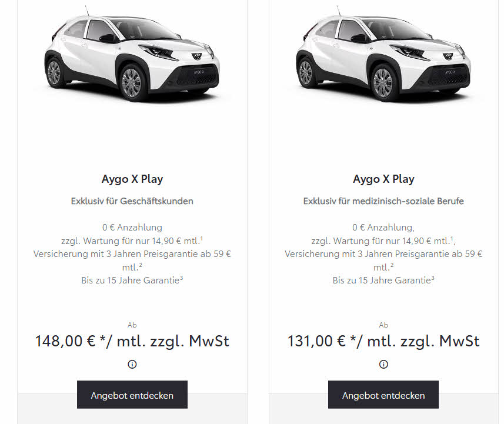The height and width of the screenshot is (424, 504).
Task: Click info icon under 148,00 € price
Action: [x=132, y=364]
